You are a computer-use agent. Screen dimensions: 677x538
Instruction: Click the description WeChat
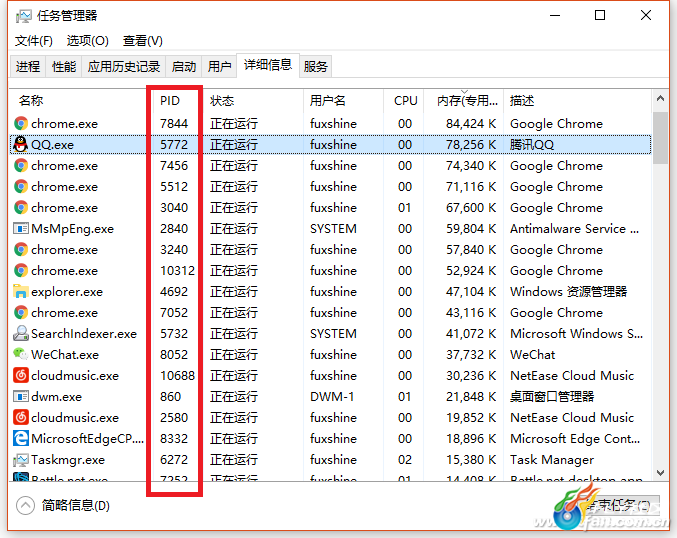click(532, 355)
